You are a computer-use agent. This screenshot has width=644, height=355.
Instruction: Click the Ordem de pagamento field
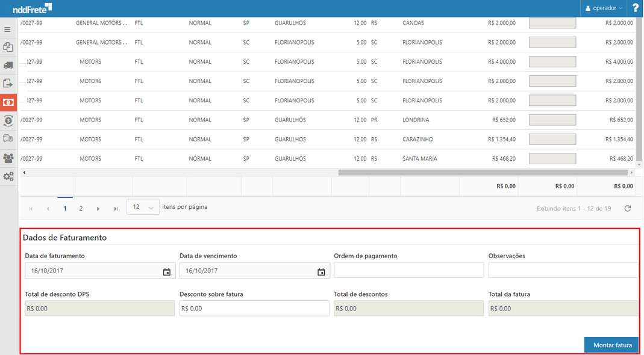(x=408, y=271)
